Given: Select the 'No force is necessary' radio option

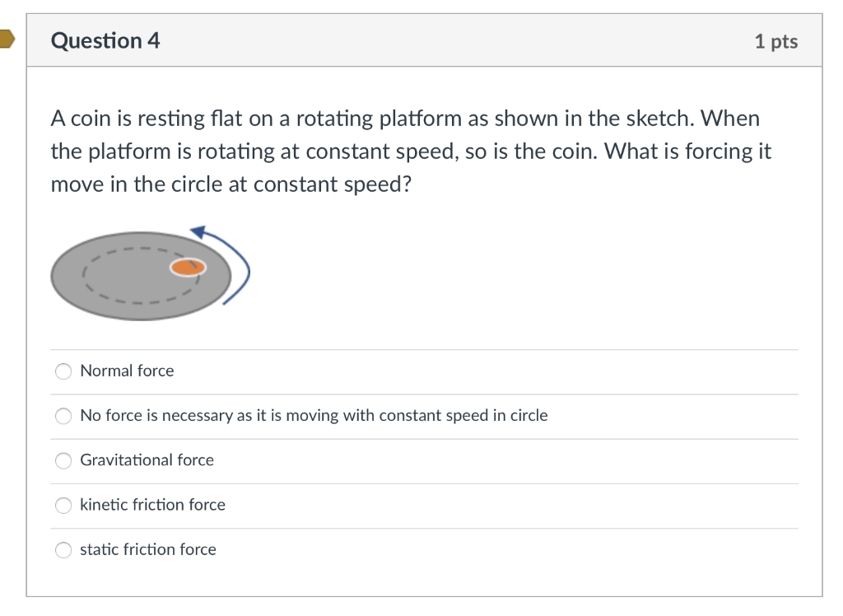Looking at the screenshot, I should click(x=63, y=416).
